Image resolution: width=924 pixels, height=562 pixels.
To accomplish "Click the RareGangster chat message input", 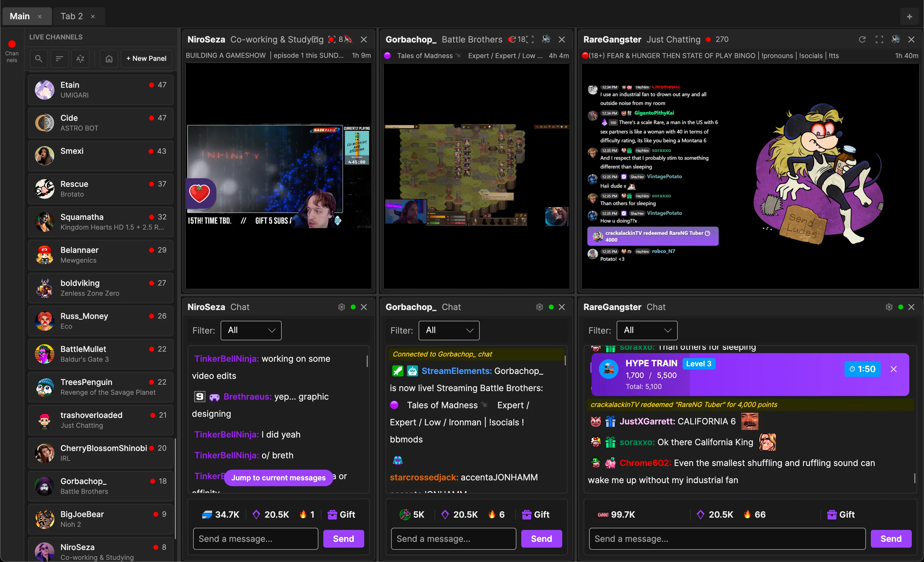I will (727, 539).
